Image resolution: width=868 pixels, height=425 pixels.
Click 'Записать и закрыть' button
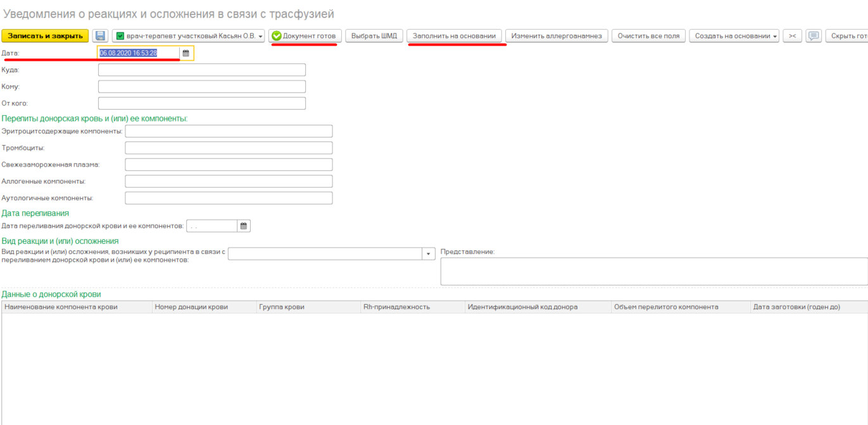pyautogui.click(x=45, y=36)
